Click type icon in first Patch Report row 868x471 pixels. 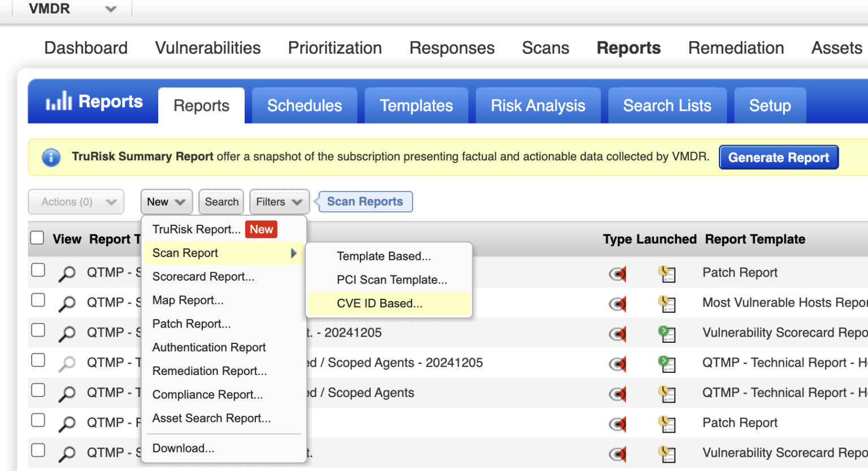(x=618, y=274)
